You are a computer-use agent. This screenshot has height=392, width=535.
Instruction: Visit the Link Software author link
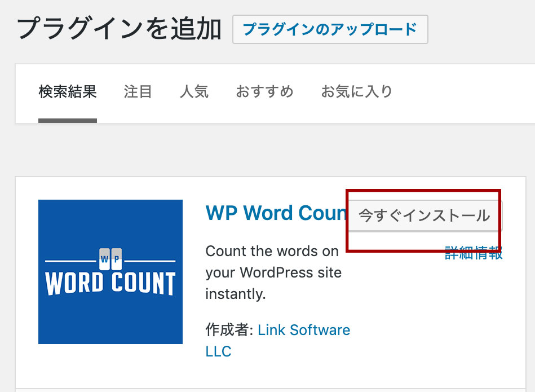click(303, 330)
